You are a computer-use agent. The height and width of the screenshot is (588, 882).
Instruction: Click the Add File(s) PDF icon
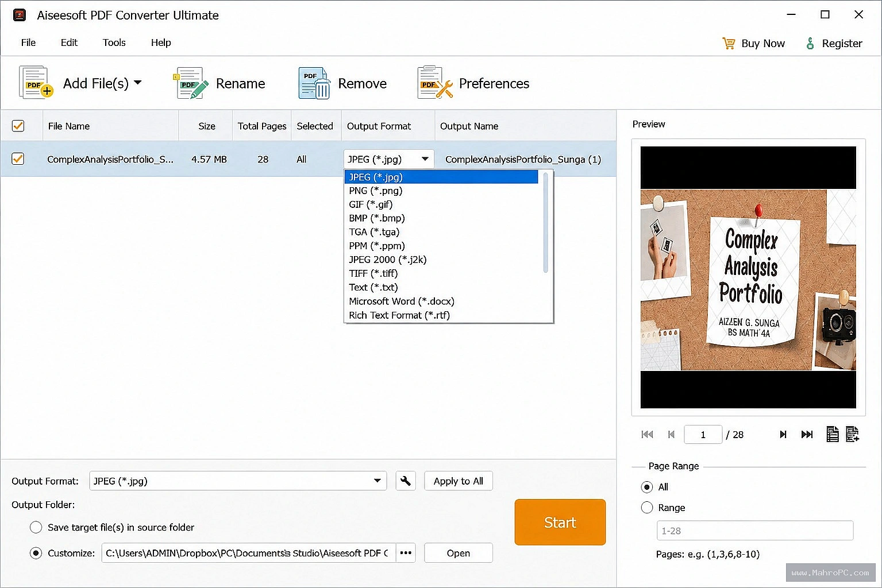36,83
